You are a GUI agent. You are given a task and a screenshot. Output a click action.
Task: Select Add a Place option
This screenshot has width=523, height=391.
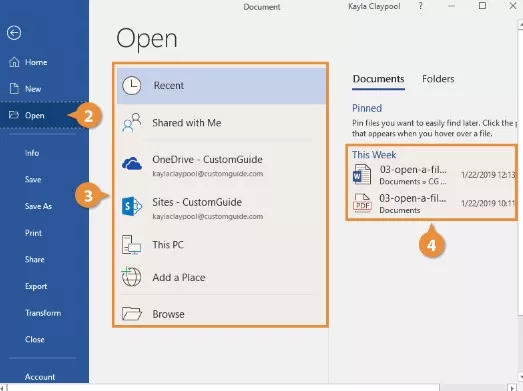[221, 277]
